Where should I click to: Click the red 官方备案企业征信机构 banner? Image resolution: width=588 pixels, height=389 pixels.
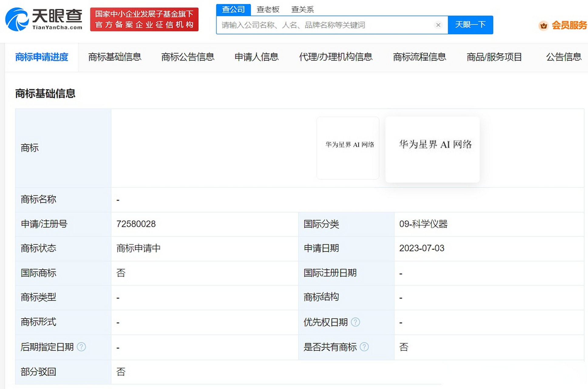(144, 19)
